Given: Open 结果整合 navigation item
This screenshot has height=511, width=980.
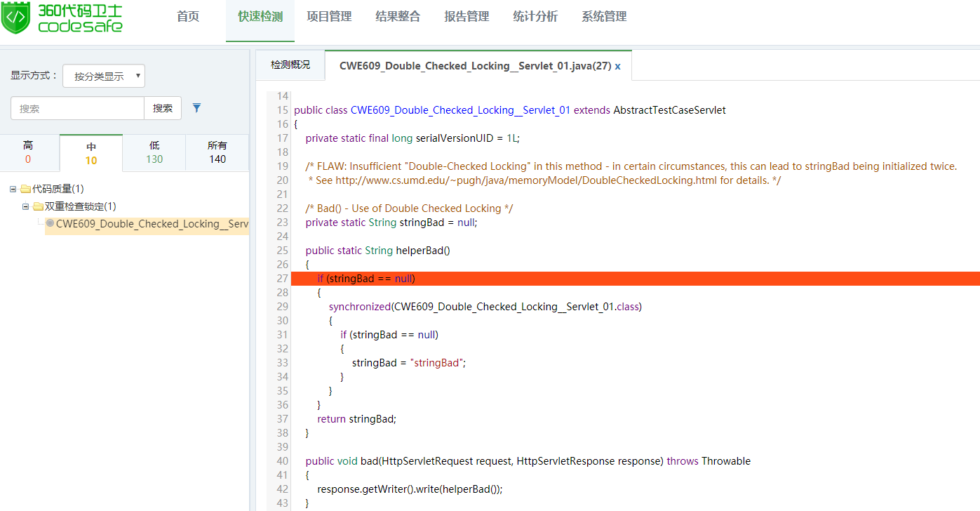Looking at the screenshot, I should 398,17.
